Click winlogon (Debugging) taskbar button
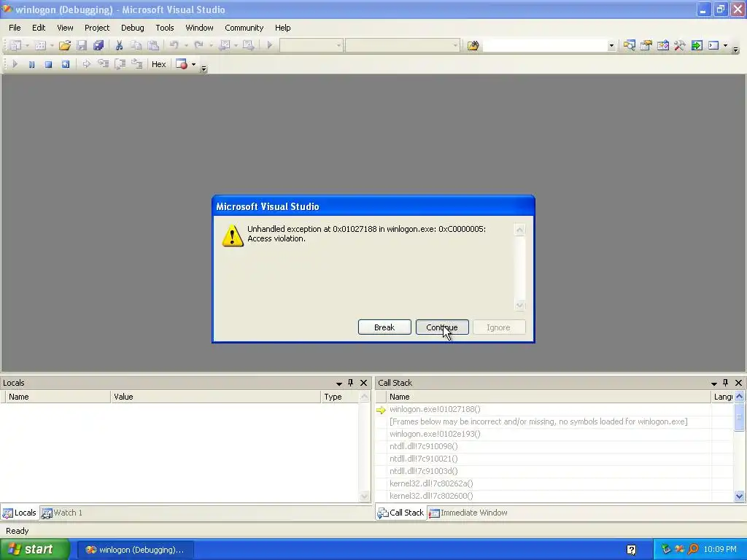Image resolution: width=747 pixels, height=560 pixels. click(x=135, y=550)
